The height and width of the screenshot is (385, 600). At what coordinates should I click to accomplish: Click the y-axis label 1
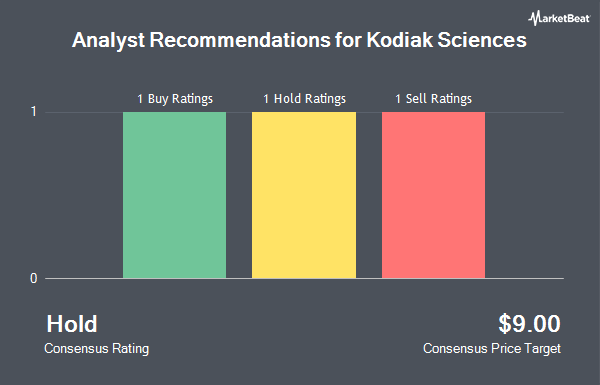coord(34,112)
